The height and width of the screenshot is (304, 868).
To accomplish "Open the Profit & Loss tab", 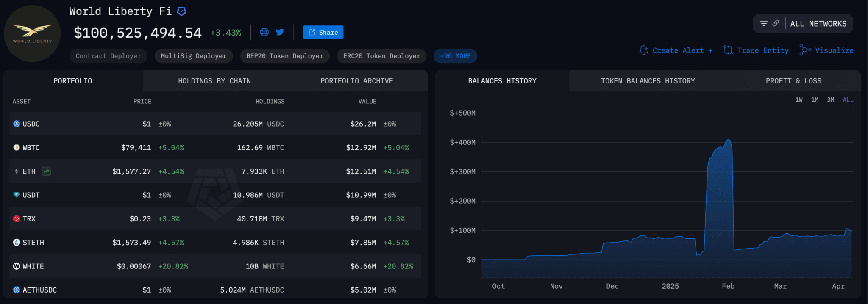I will [x=793, y=81].
